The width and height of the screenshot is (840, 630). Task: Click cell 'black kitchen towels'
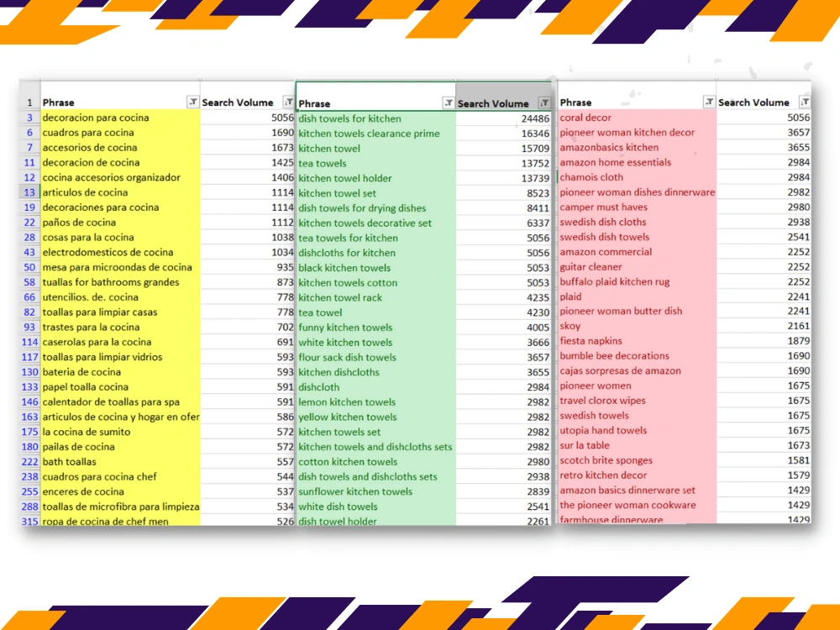375,268
